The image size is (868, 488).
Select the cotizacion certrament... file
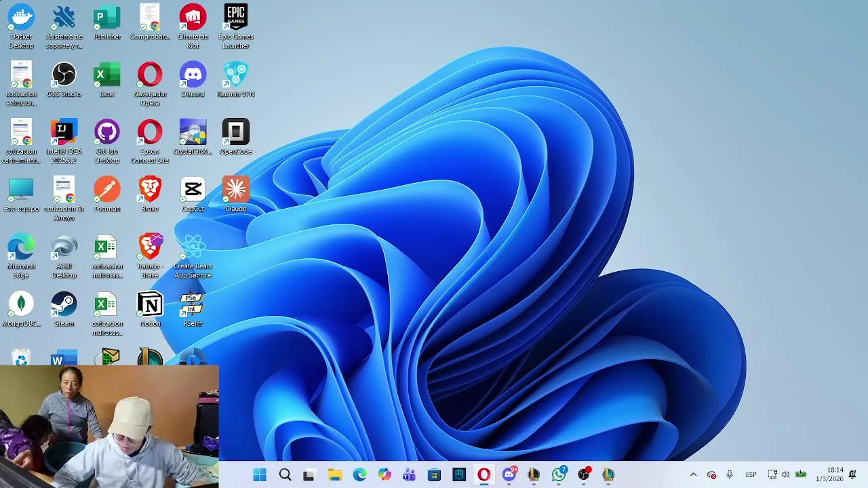(21, 142)
